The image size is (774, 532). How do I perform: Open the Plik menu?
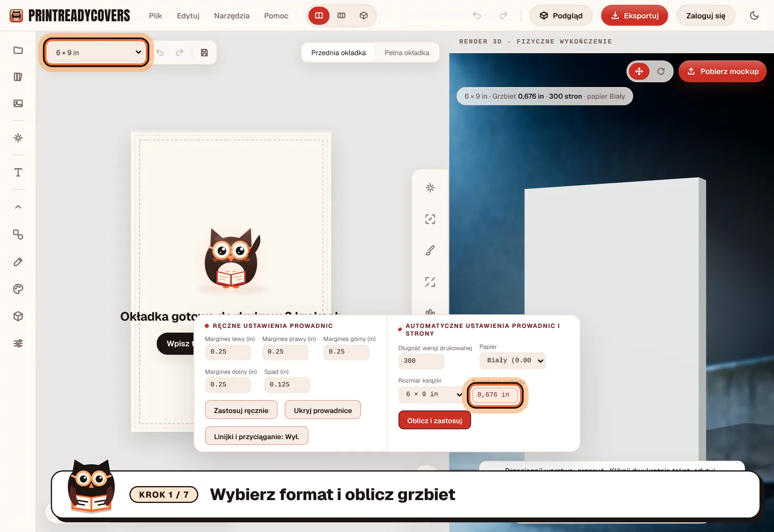[155, 15]
